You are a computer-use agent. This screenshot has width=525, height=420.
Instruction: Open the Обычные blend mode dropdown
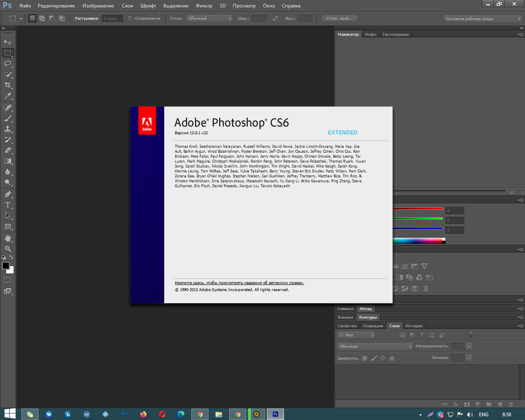click(375, 346)
